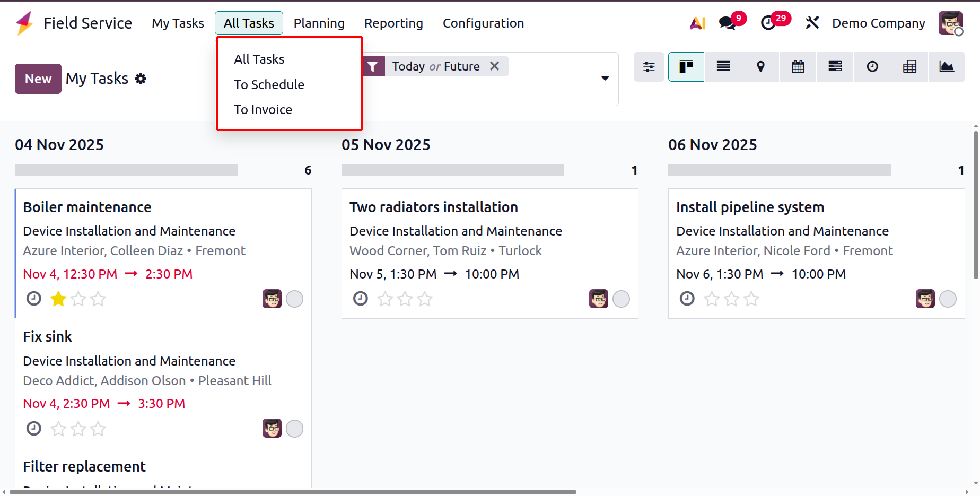980x496 pixels.
Task: Open the graph view
Action: point(947,67)
